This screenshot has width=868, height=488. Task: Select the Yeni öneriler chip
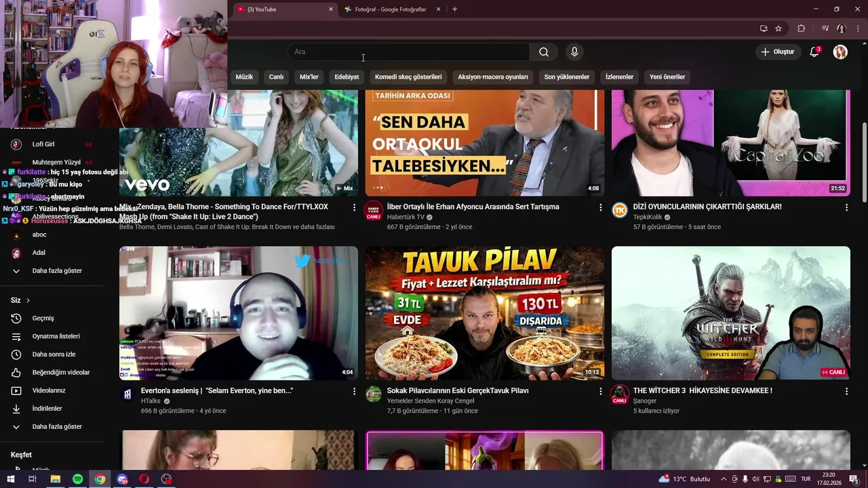667,77
